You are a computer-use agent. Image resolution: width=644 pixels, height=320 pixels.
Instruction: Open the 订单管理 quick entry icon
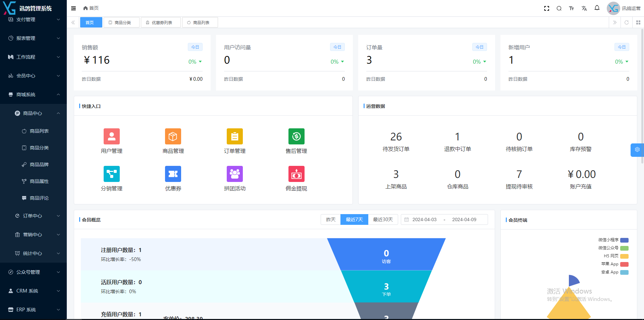click(235, 136)
